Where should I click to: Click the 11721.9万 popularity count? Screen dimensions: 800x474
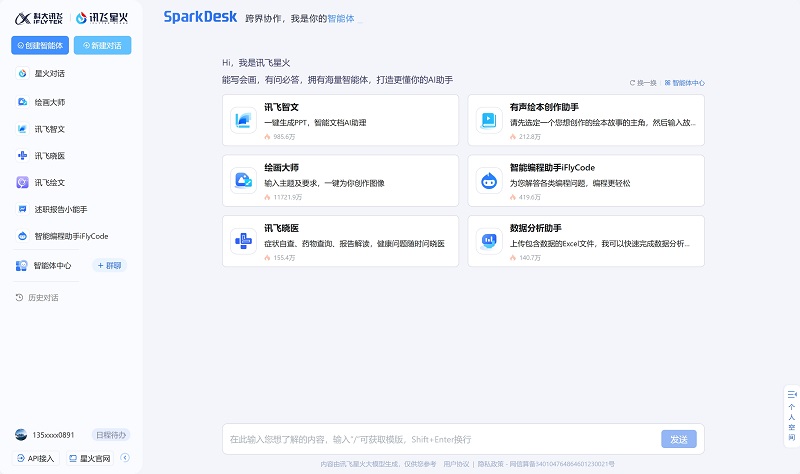[x=288, y=197]
